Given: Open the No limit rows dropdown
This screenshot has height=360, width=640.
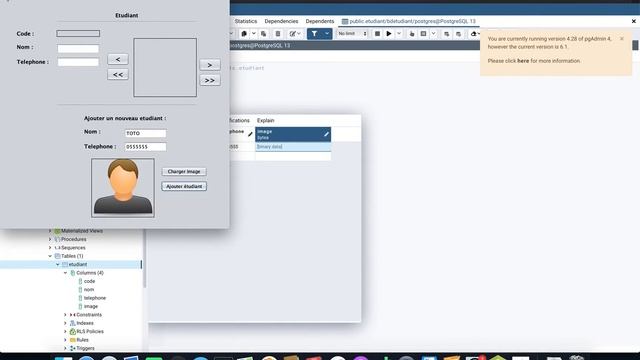Looking at the screenshot, I should point(352,34).
